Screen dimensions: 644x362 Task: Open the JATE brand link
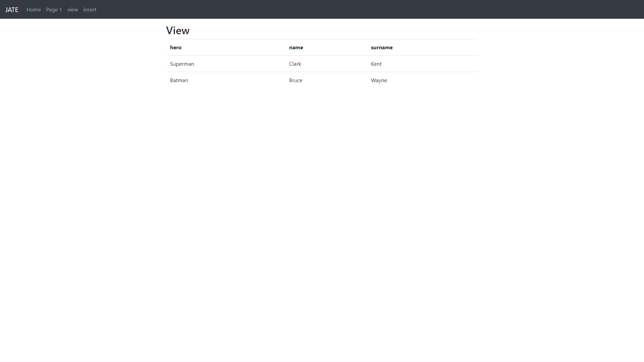tap(12, 10)
